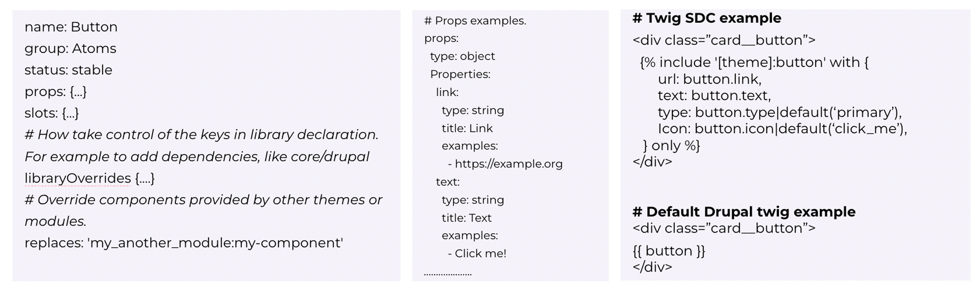Open the https://example.org link
The image size is (980, 291).
pos(508,164)
